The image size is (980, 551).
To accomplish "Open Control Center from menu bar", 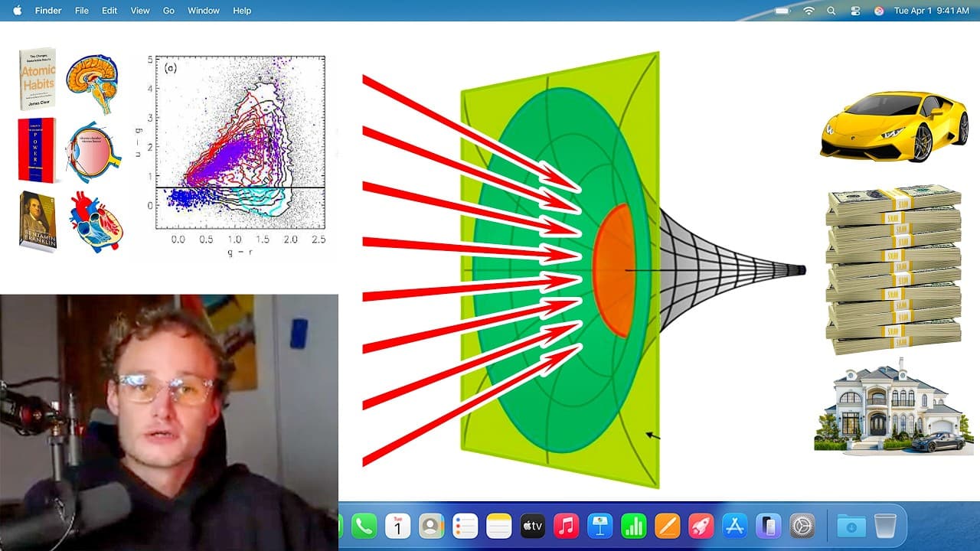I will (855, 11).
